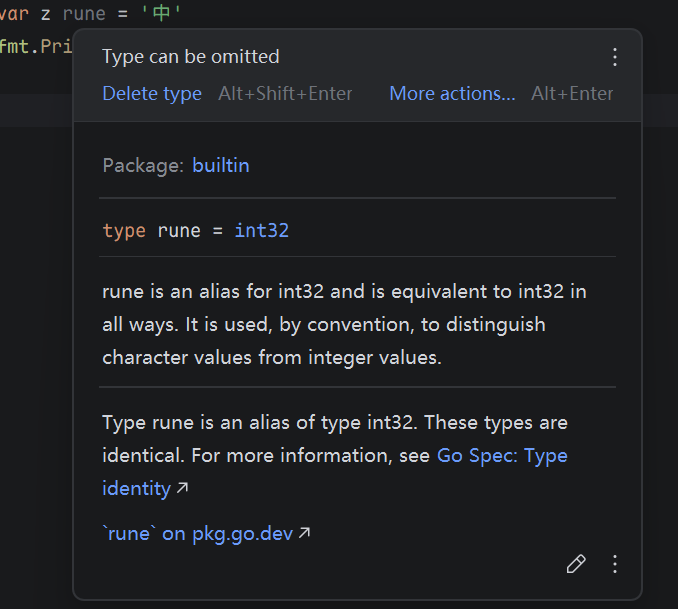Open '`rune` on pkg.go.dev' link
The width and height of the screenshot is (678, 609).
pos(197,533)
